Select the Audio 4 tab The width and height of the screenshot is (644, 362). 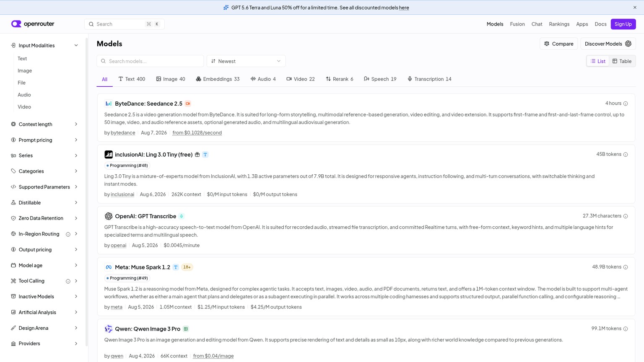coord(263,79)
